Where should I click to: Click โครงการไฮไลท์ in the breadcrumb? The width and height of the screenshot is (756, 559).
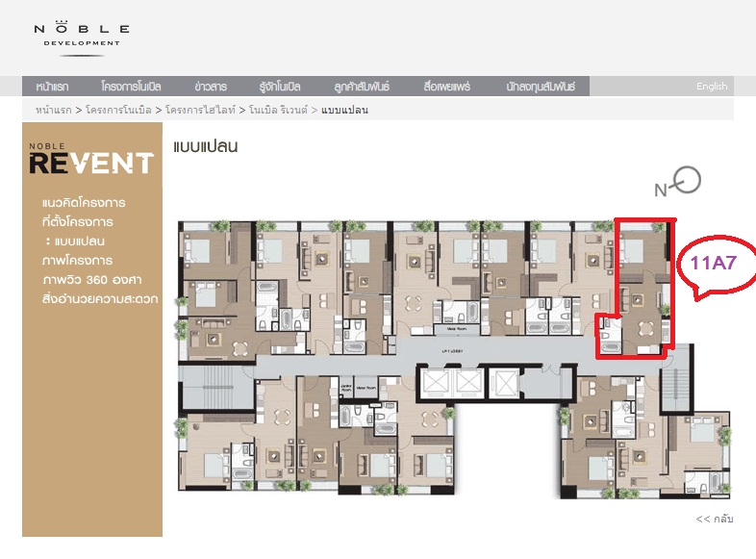[201, 111]
